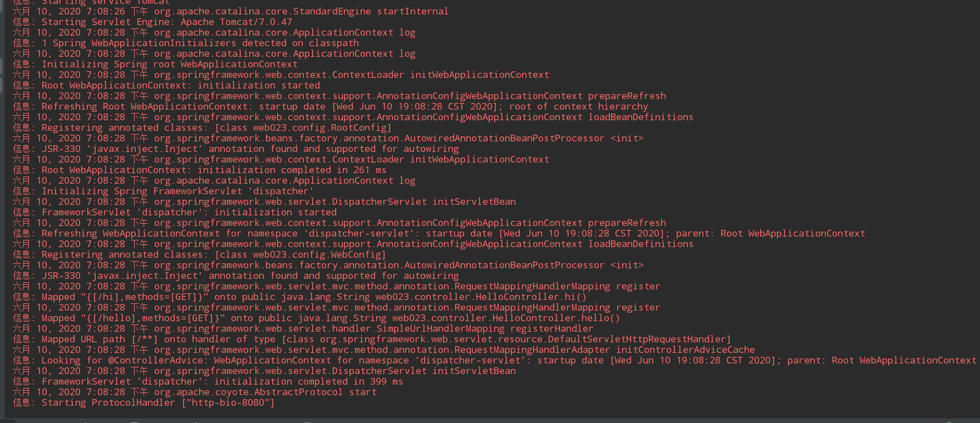The width and height of the screenshot is (980, 423).
Task: Click the 'Root WebApplicationContext: initialization started' line
Action: coord(166,85)
